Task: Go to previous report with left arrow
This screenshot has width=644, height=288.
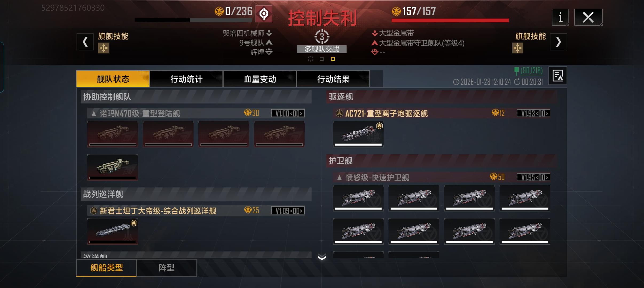Action: [x=85, y=42]
